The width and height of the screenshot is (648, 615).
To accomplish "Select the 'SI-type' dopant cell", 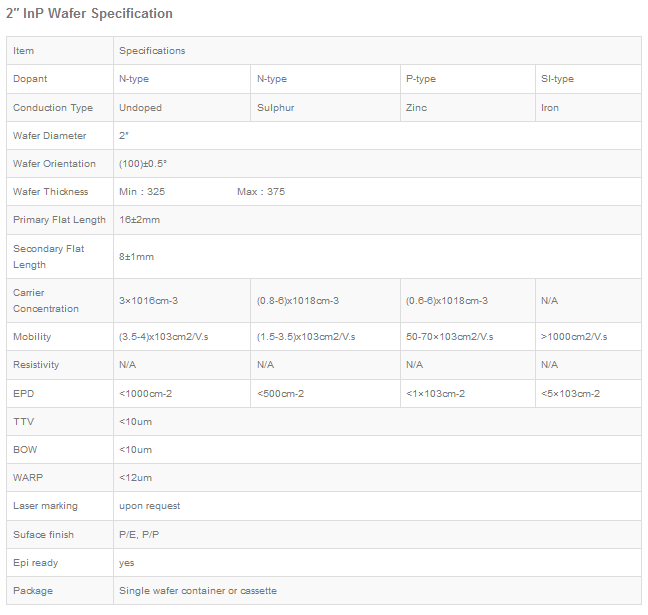I will (557, 79).
